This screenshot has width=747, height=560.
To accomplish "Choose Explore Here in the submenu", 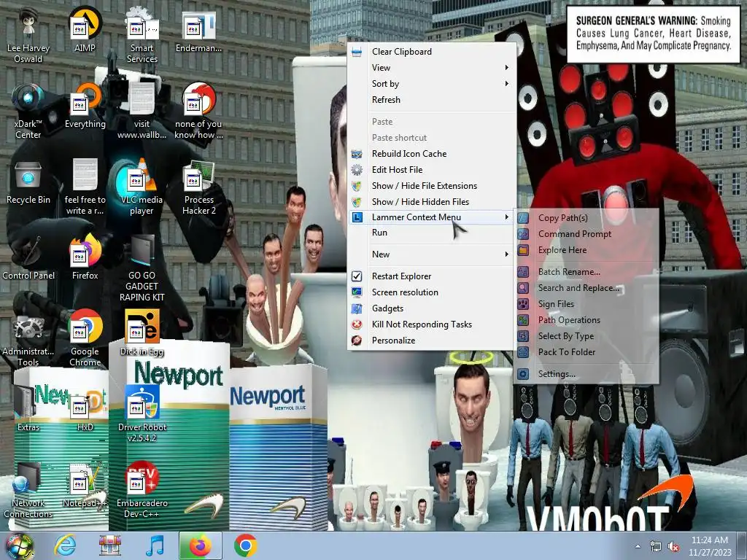I will click(x=587, y=250).
